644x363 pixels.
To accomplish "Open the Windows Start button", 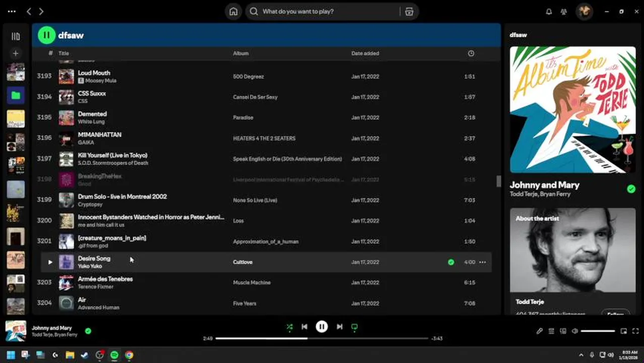I will coord(11,355).
